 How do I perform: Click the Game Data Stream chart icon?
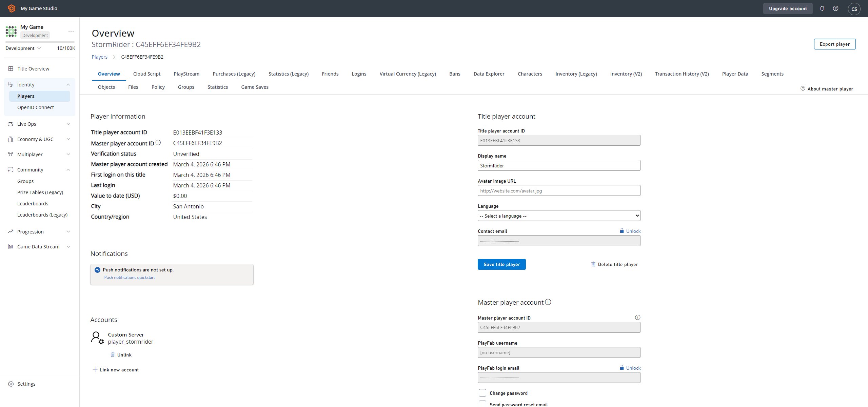coord(11,247)
